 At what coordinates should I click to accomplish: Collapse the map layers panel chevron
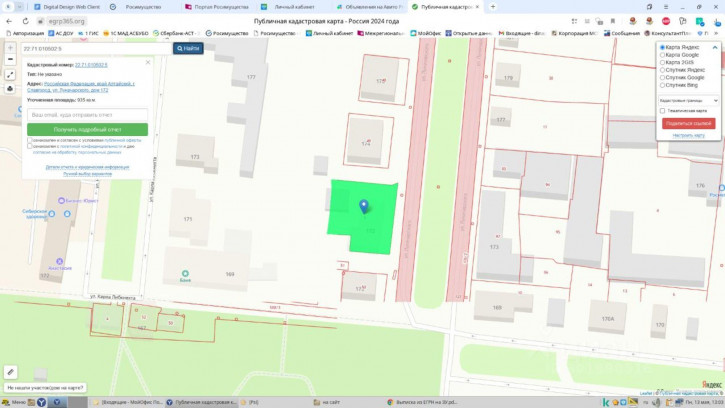tap(717, 45)
